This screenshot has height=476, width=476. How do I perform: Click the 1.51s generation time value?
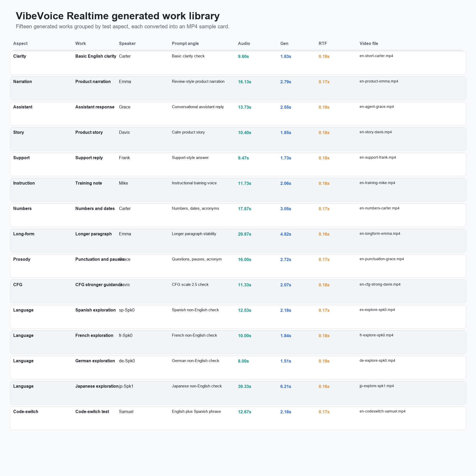click(286, 361)
